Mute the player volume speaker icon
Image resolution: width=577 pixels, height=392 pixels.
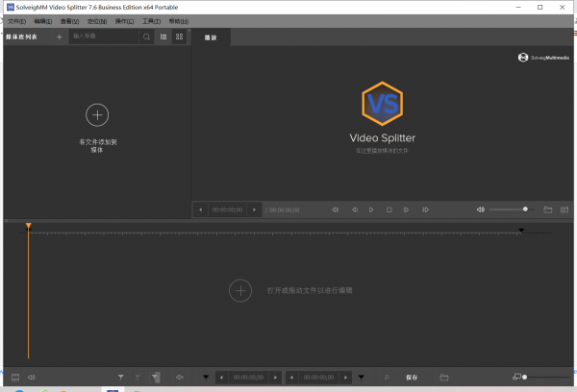click(x=481, y=209)
